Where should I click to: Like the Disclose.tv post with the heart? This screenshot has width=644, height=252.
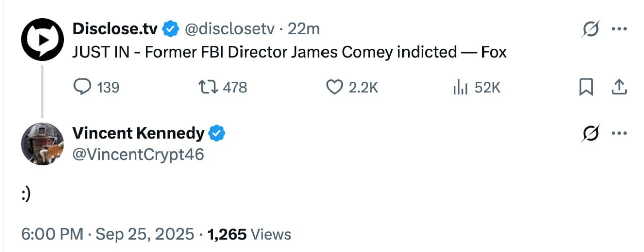(334, 88)
